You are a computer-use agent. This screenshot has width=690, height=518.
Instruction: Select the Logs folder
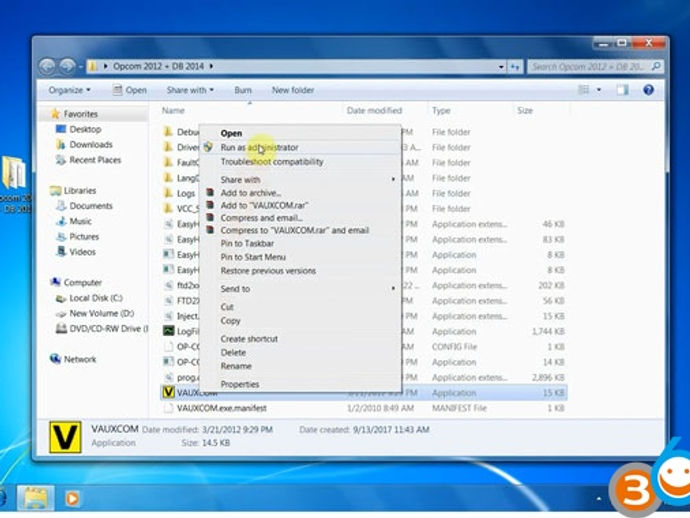185,194
